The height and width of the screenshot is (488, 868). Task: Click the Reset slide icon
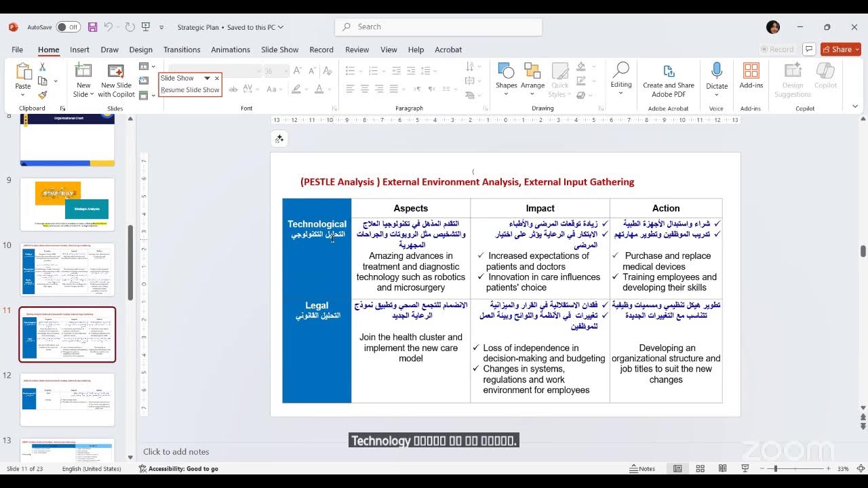(143, 81)
